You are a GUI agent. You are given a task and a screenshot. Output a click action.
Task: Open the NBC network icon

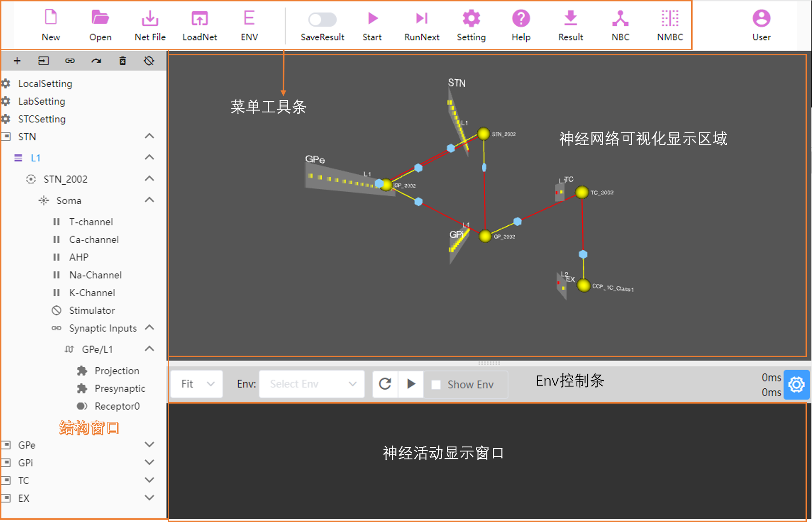(x=620, y=18)
